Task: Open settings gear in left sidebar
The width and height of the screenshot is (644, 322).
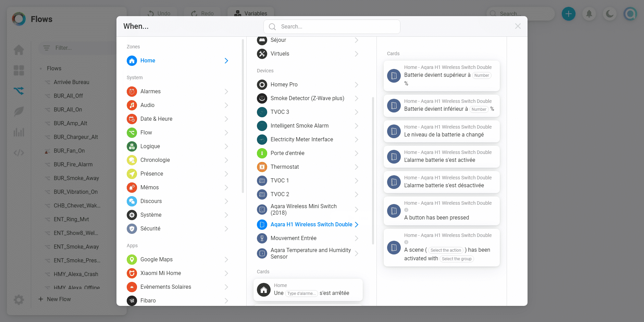Action: tap(19, 300)
